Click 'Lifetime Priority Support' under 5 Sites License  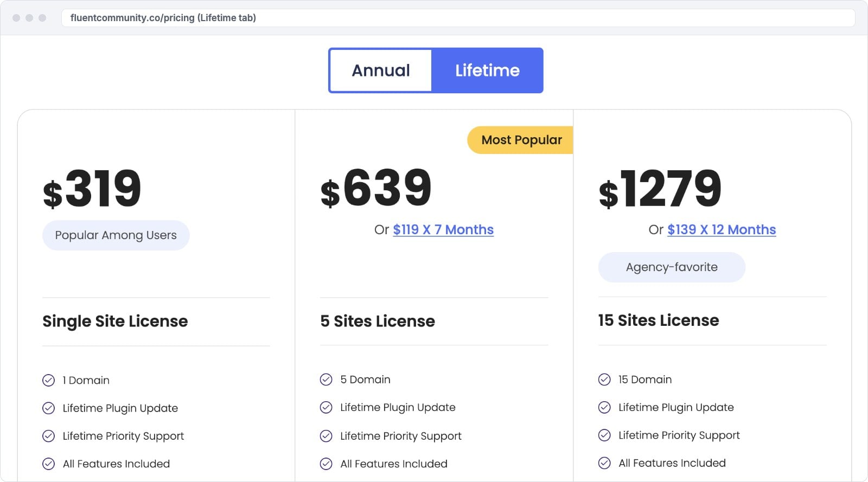401,436
